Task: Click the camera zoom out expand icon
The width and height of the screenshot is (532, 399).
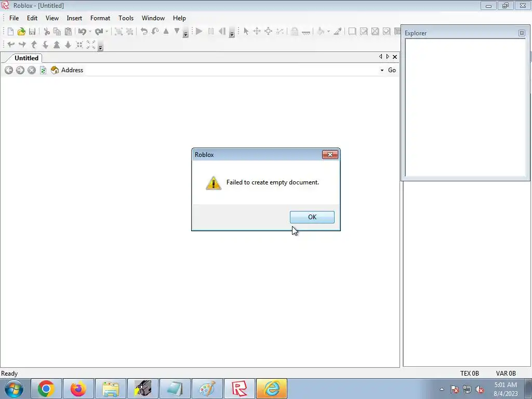Action: 91,45
